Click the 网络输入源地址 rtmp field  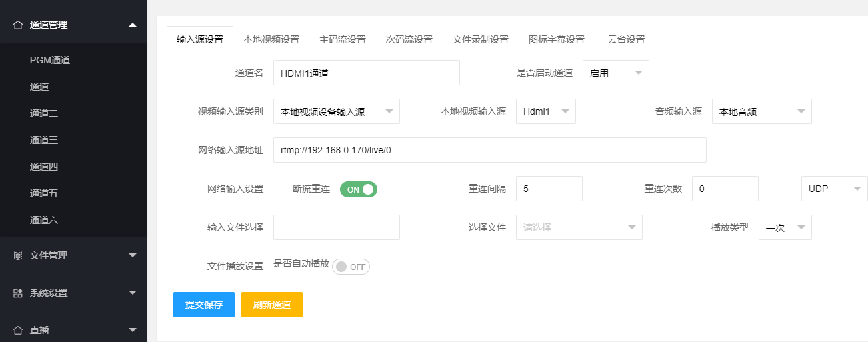pyautogui.click(x=489, y=150)
